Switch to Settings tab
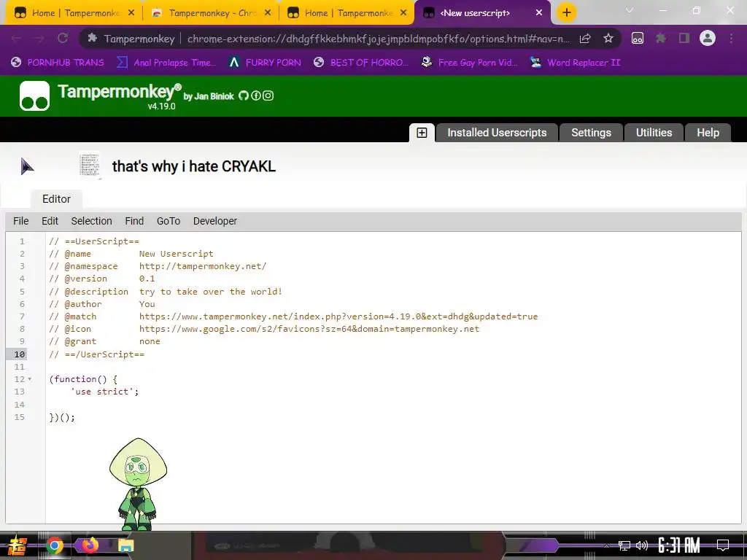 pos(591,133)
